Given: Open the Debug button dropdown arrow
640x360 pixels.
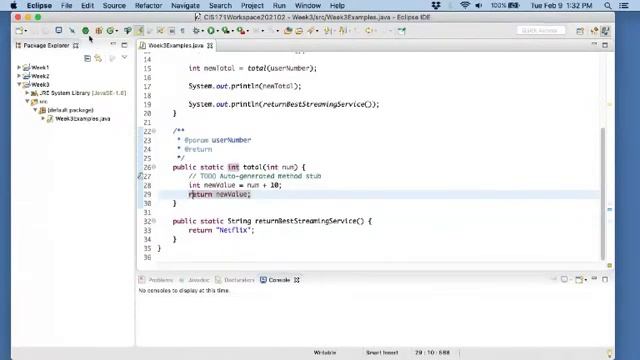Looking at the screenshot, I should pyautogui.click(x=202, y=31).
